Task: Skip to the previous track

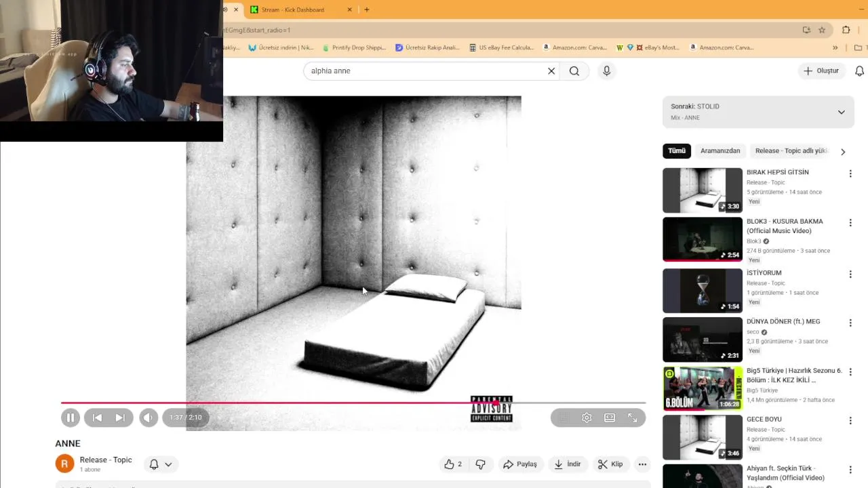Action: [97, 418]
